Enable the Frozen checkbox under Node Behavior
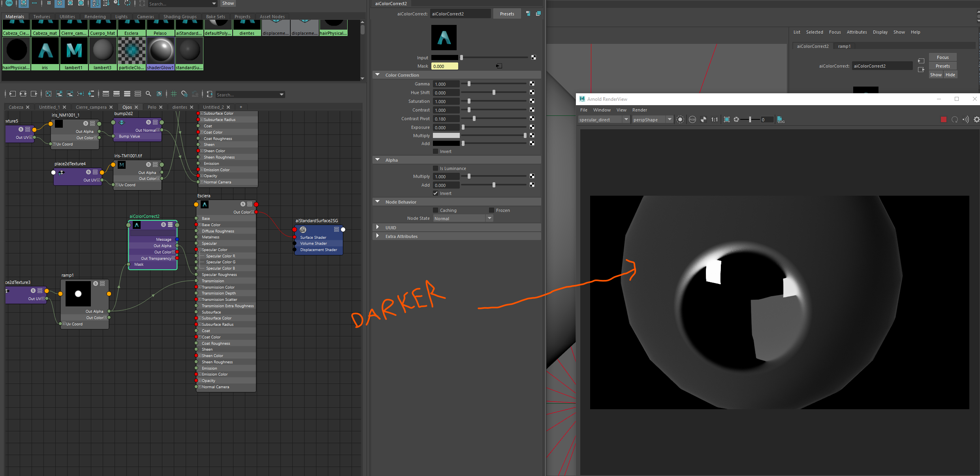Image resolution: width=980 pixels, height=476 pixels. point(491,210)
